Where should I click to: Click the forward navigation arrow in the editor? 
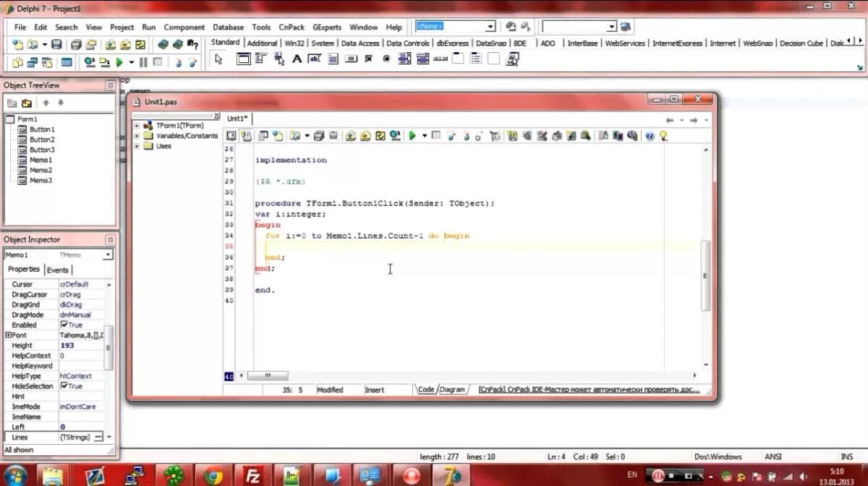[x=694, y=119]
